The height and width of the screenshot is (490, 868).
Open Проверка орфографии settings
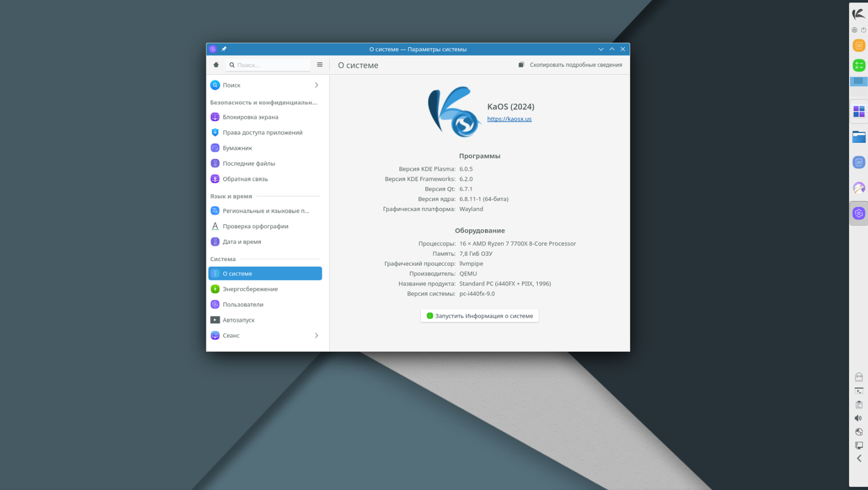pos(265,226)
